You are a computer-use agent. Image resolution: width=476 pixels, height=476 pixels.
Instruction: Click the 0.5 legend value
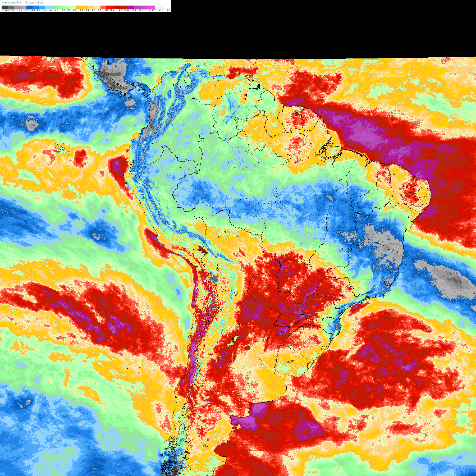pyautogui.click(x=7, y=10)
